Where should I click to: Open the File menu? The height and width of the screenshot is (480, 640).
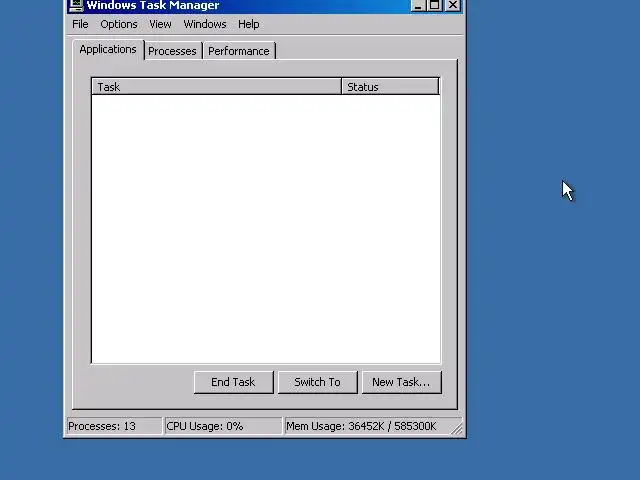click(x=80, y=24)
